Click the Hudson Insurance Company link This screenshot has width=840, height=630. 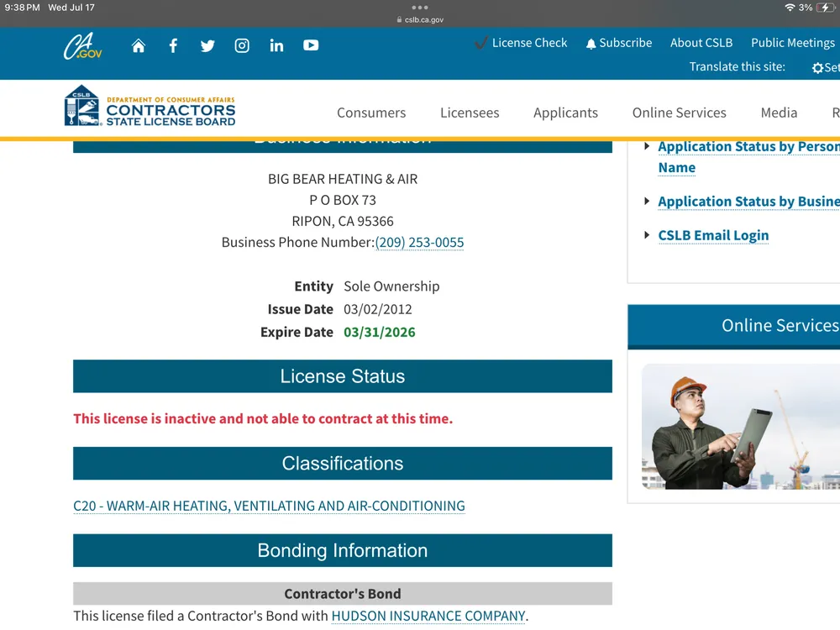(428, 617)
